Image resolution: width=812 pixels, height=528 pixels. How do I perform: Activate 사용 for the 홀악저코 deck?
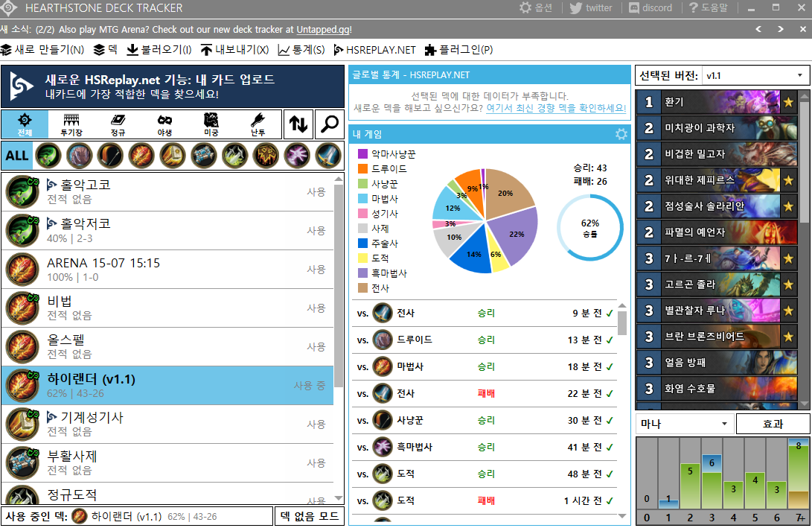tap(316, 231)
